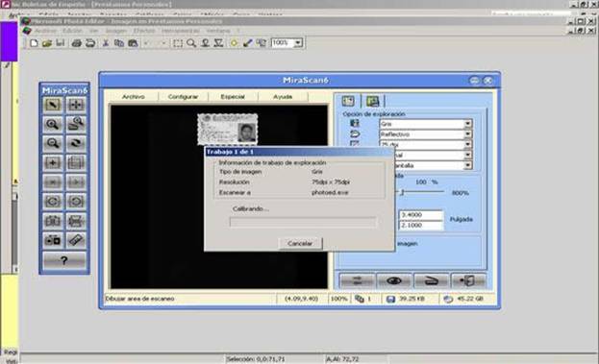
Task: Click the job count icon in MiraScan6 status bar
Action: coord(359,299)
